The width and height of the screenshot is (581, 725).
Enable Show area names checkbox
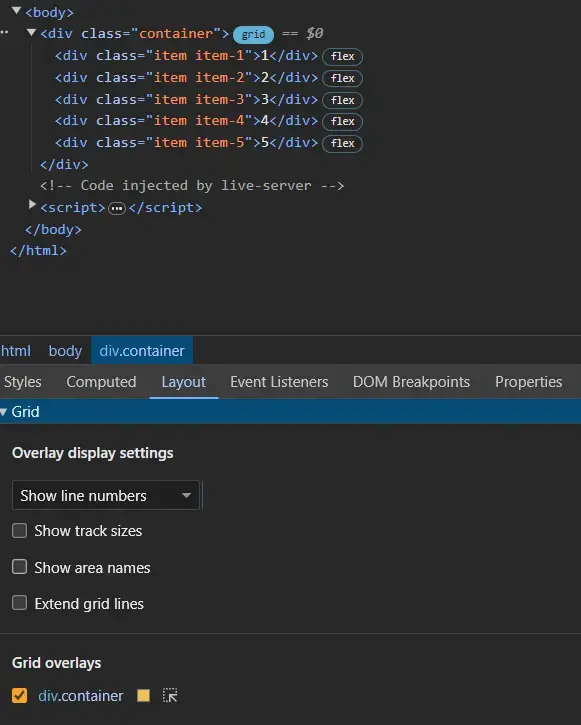pos(19,566)
